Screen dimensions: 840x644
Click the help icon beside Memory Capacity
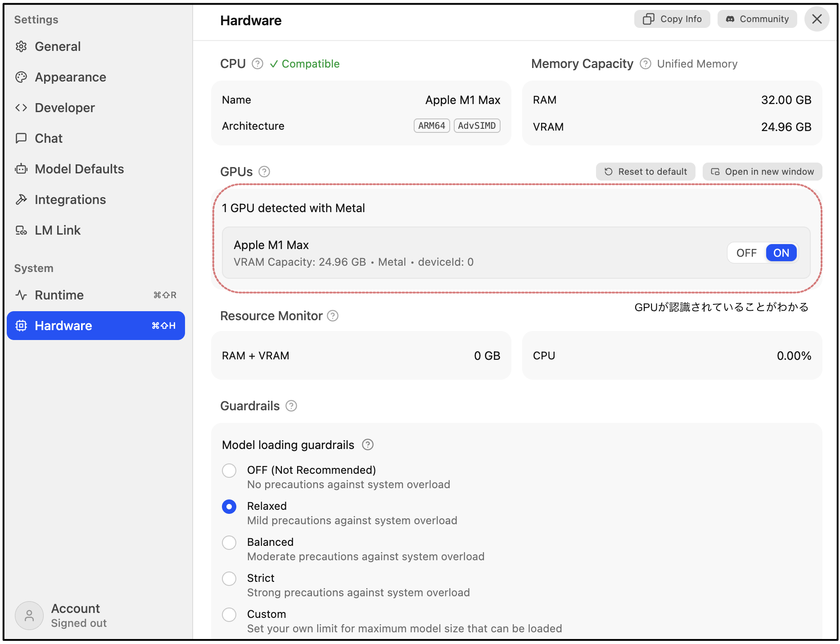click(645, 63)
